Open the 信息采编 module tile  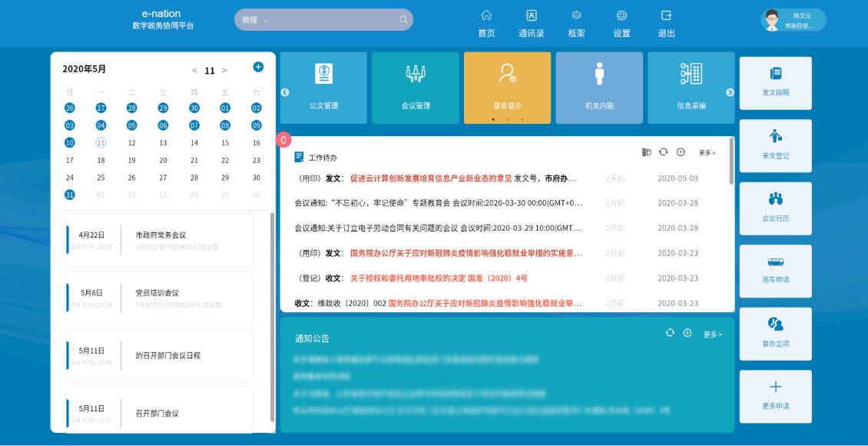691,88
